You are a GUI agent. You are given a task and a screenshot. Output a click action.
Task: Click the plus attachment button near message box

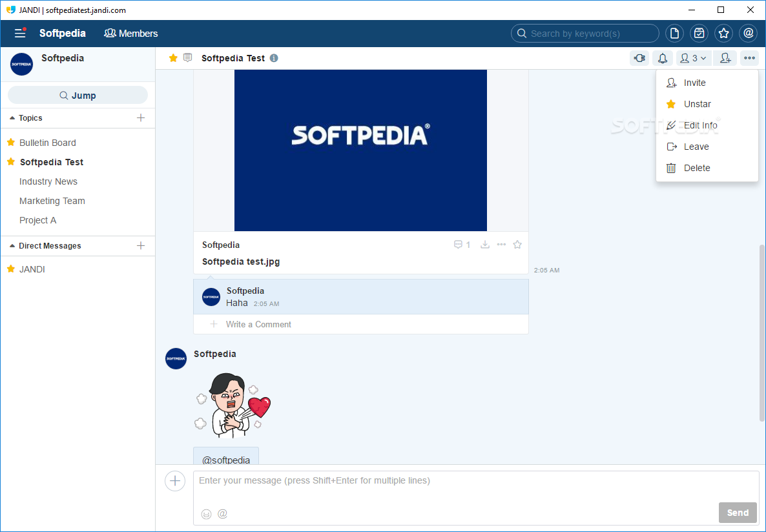click(175, 481)
